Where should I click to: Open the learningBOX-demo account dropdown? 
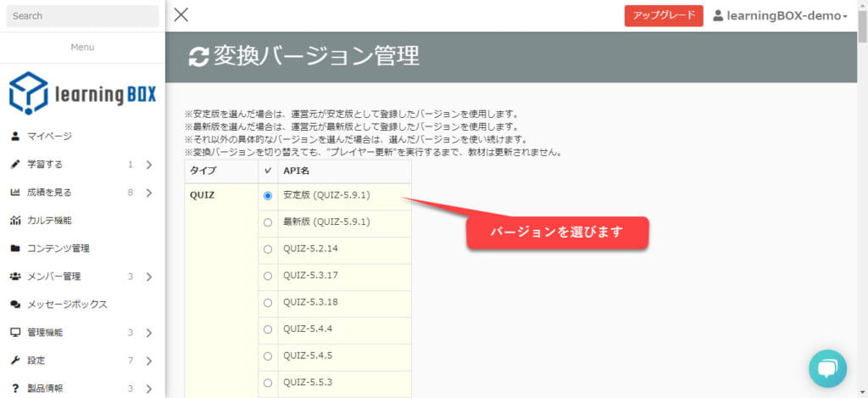(x=780, y=16)
